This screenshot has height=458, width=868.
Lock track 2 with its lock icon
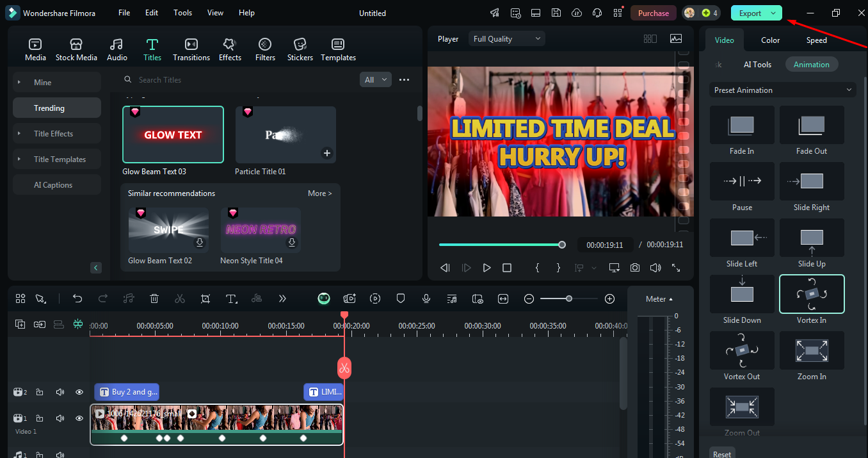pos(40,392)
